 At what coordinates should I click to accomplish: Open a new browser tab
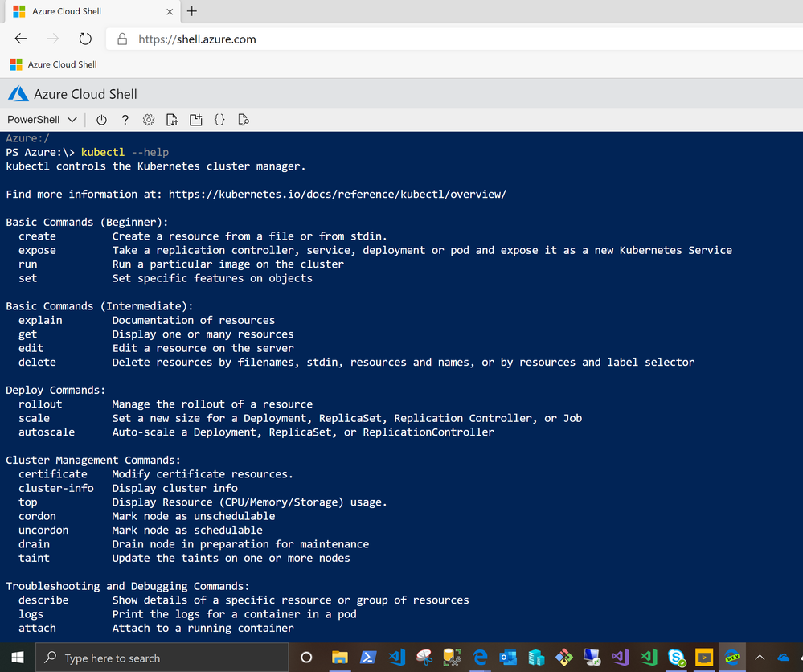192,11
